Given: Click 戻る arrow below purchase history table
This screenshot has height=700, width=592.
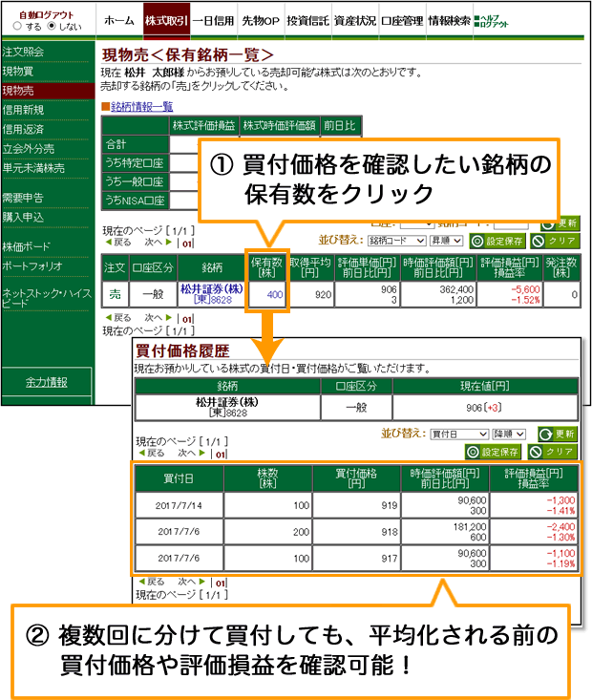Looking at the screenshot, I should click(152, 582).
